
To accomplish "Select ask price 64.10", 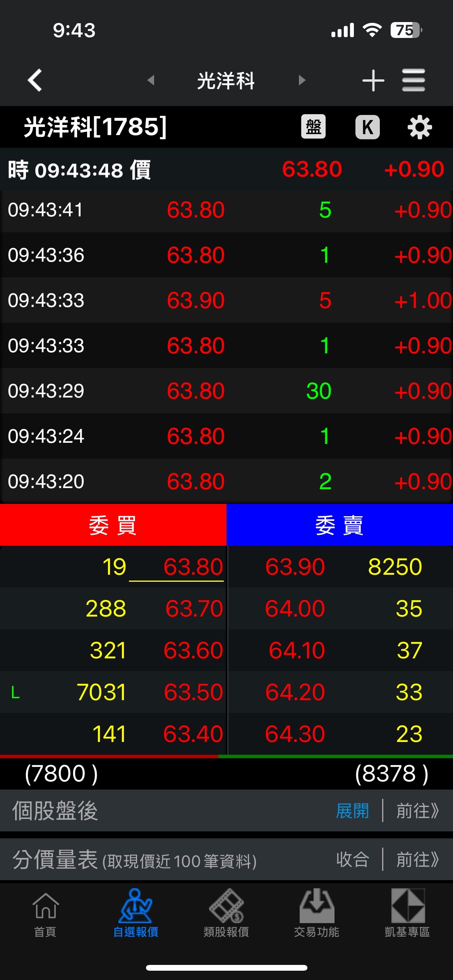I will (x=297, y=651).
